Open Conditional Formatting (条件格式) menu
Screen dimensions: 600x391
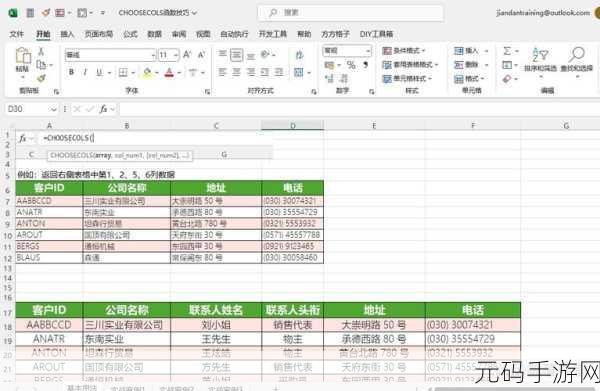pyautogui.click(x=404, y=51)
